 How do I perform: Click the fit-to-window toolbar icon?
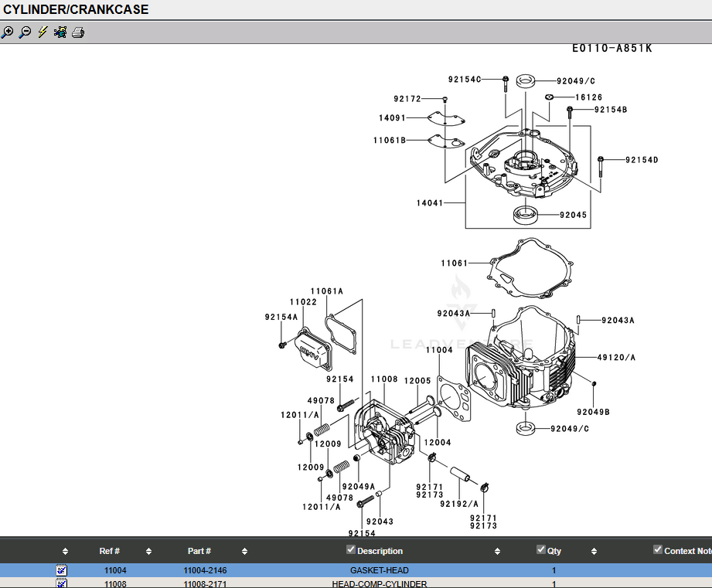(x=60, y=32)
